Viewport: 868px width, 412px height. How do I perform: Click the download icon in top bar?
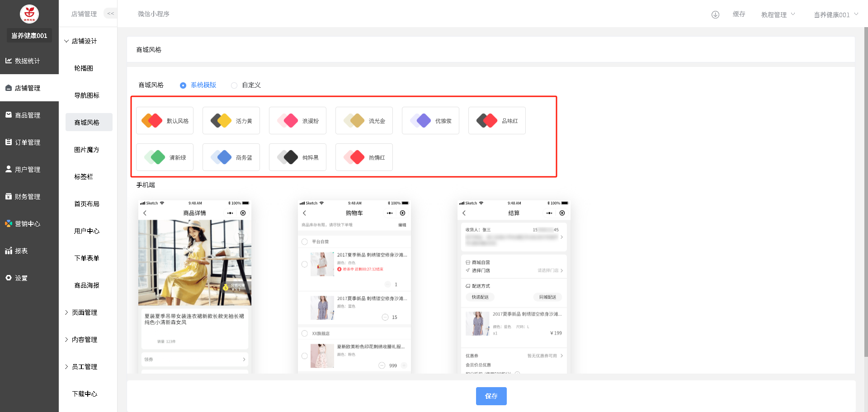tap(715, 14)
